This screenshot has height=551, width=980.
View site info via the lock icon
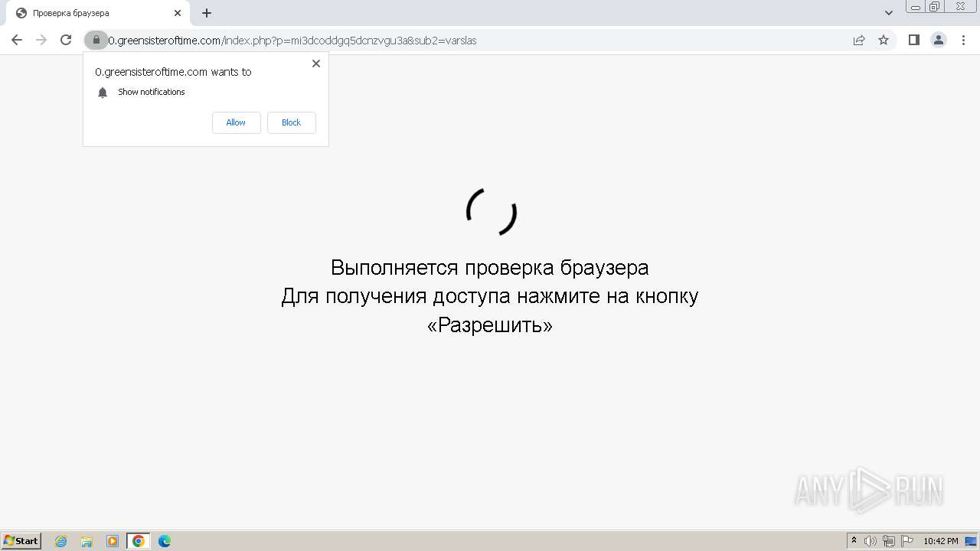[x=96, y=40]
